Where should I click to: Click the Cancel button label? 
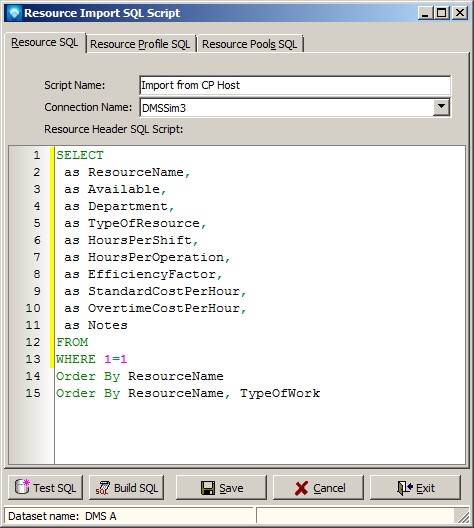tap(329, 488)
